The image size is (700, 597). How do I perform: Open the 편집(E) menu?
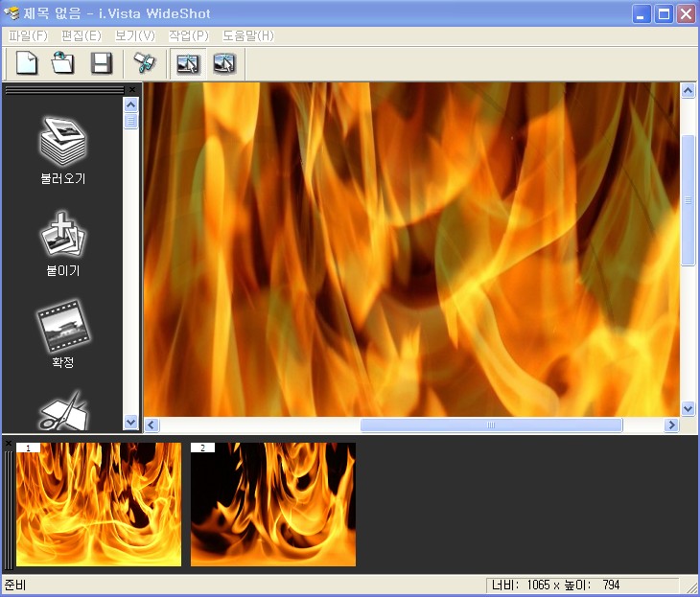[x=82, y=35]
